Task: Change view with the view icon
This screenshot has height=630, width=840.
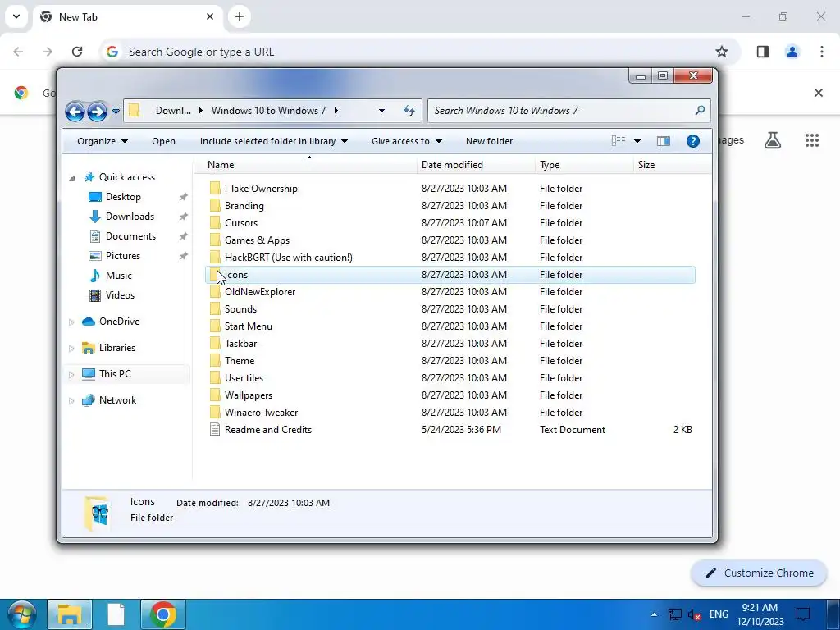Action: coord(619,141)
